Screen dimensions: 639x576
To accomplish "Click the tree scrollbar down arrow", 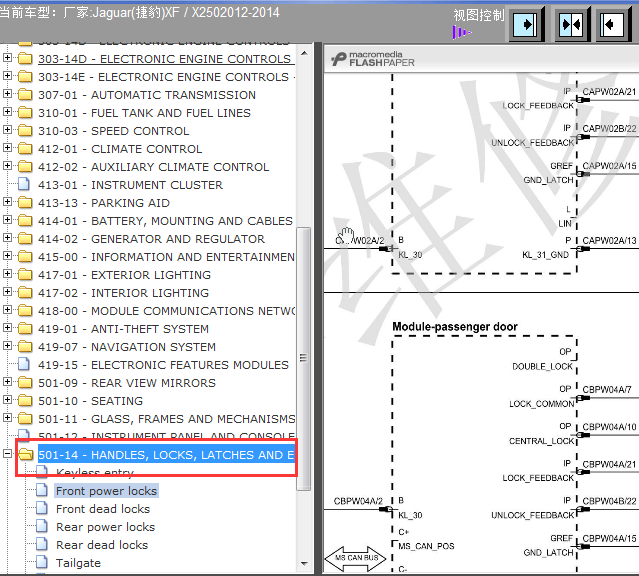I will (x=304, y=564).
